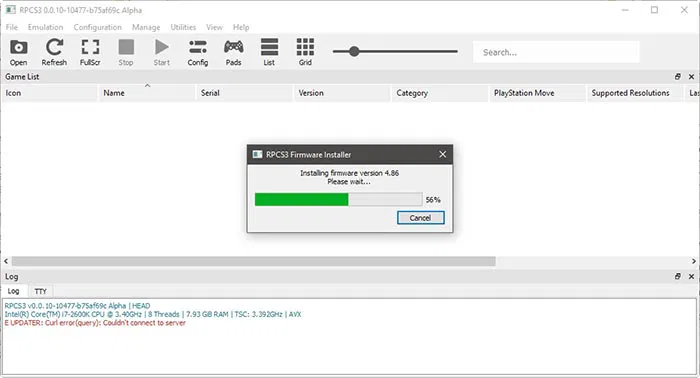Image resolution: width=700 pixels, height=378 pixels.
Task: Open the Emulation menu
Action: point(46,27)
